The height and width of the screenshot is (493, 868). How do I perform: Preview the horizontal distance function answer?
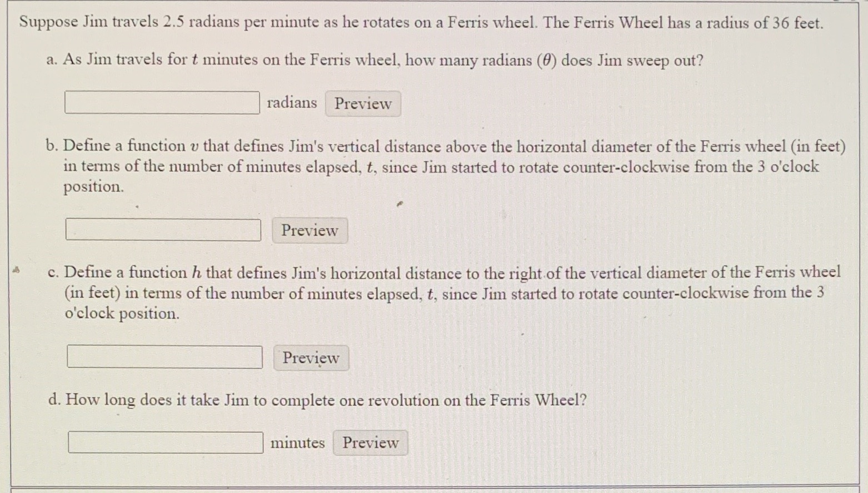tap(311, 358)
